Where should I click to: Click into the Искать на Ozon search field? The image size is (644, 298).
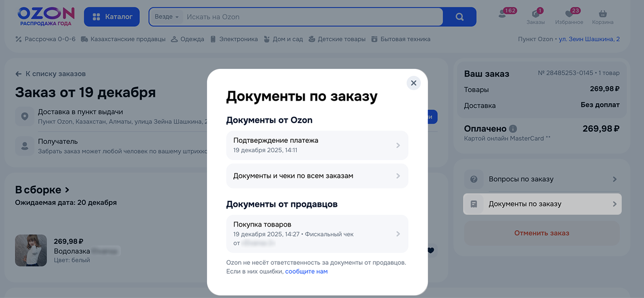click(312, 17)
